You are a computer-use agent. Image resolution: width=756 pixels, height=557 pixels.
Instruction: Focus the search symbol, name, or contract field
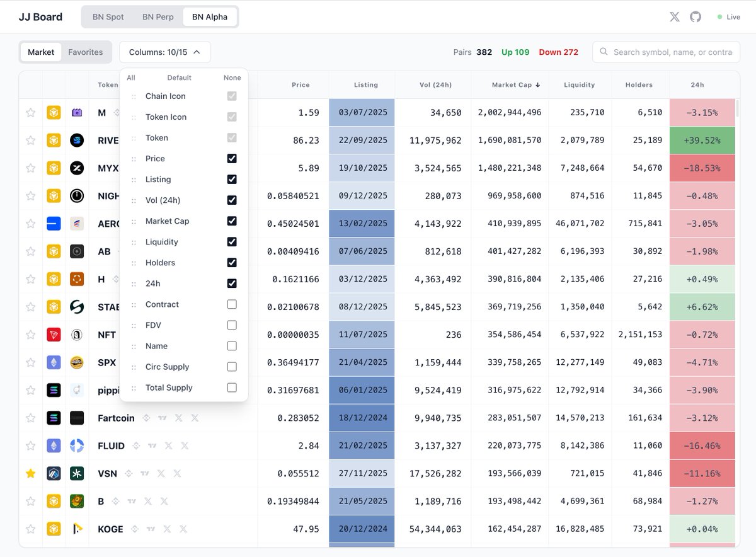pyautogui.click(x=666, y=52)
